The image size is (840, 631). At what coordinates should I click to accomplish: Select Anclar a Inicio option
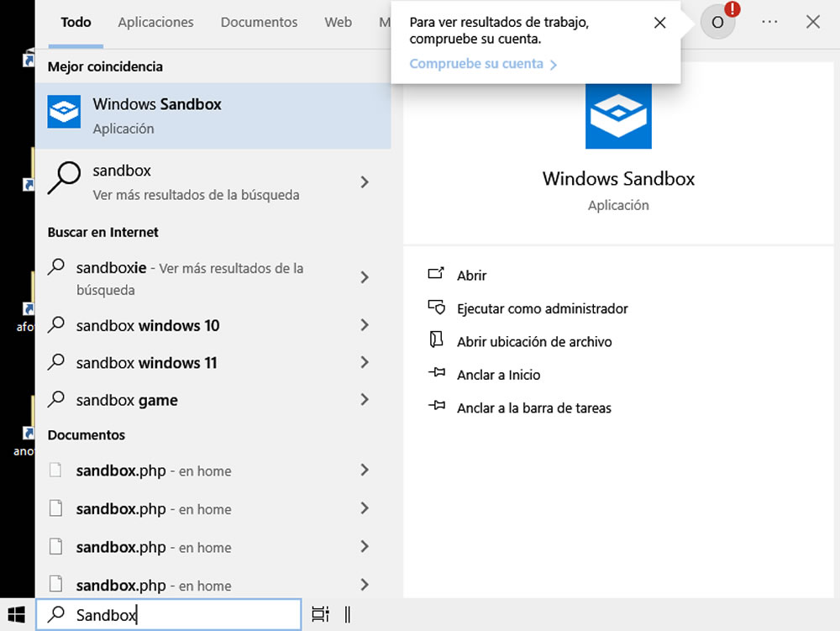[498, 375]
